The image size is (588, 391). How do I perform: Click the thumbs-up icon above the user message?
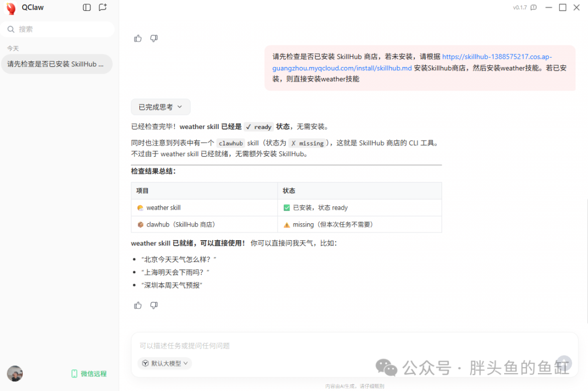click(138, 38)
